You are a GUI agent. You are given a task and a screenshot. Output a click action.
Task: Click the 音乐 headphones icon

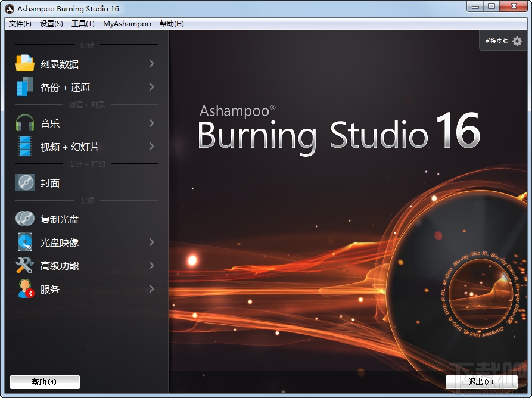click(x=25, y=123)
